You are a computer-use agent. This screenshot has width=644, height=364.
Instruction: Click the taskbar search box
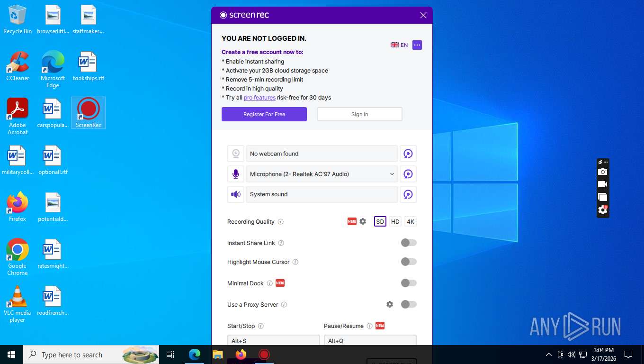(x=91, y=355)
